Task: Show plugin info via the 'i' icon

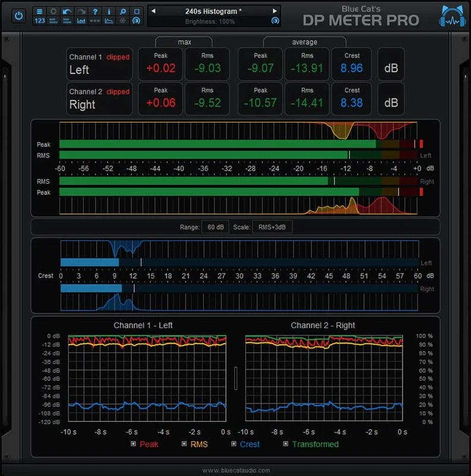Action: coord(109,11)
